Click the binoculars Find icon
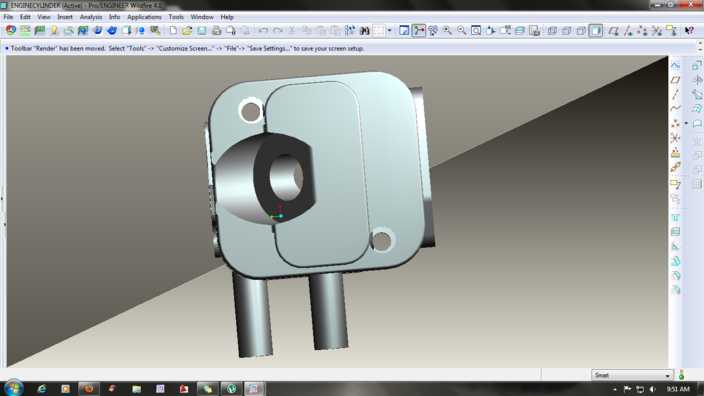Viewport: 704px width, 396px height. click(x=364, y=31)
